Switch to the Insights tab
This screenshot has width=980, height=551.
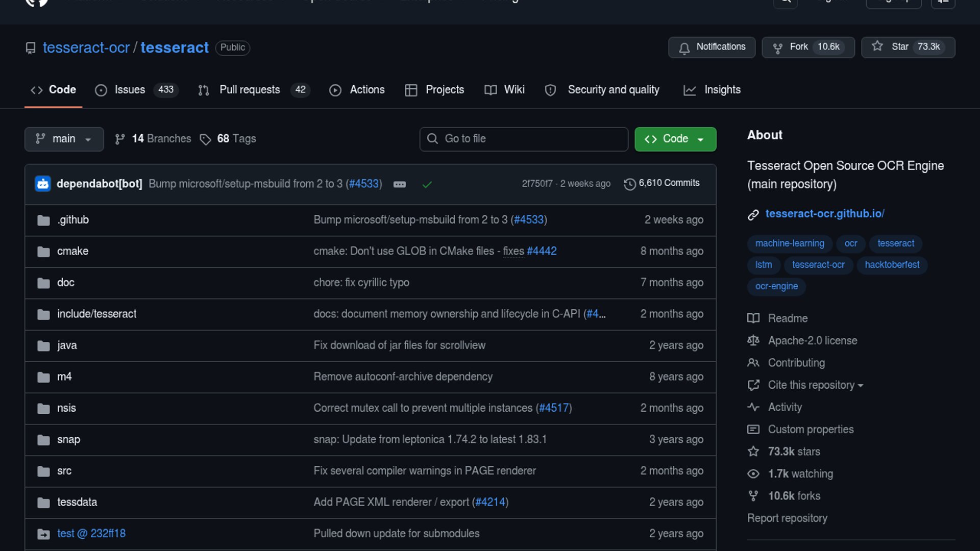click(x=722, y=90)
